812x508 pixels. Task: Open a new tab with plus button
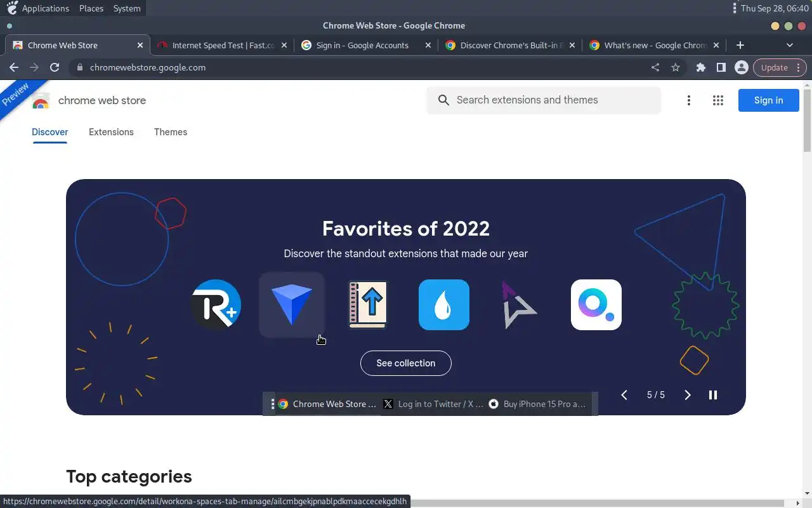click(740, 45)
